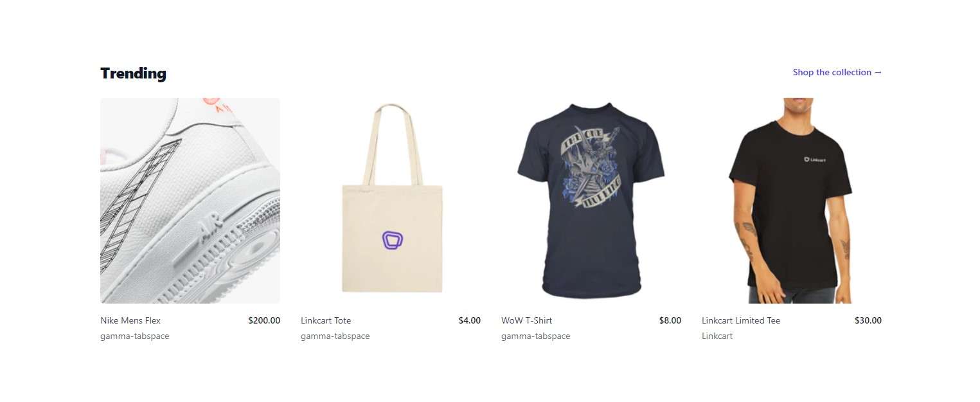Open the Linkcart Tote title link
Viewport: 980px width, 402px height.
(326, 320)
